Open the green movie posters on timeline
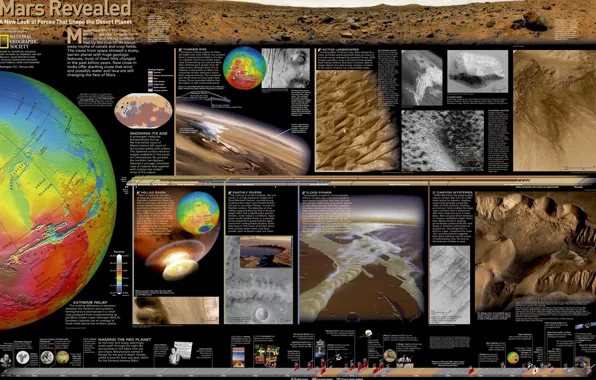Viewport: 596px width, 380px height. [x=266, y=356]
